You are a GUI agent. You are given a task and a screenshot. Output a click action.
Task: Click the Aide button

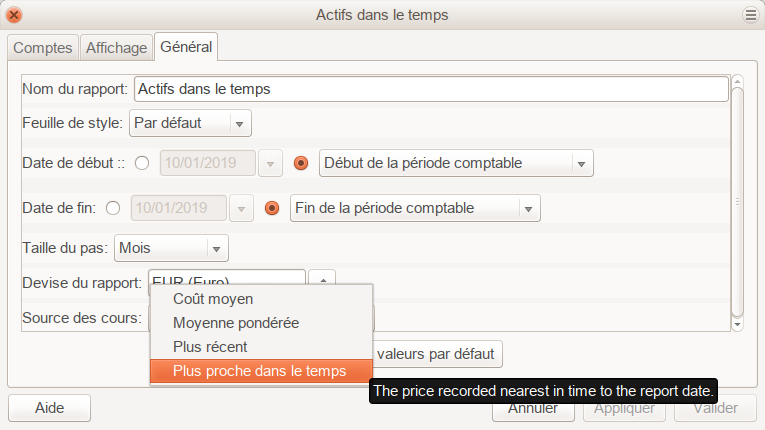point(49,408)
